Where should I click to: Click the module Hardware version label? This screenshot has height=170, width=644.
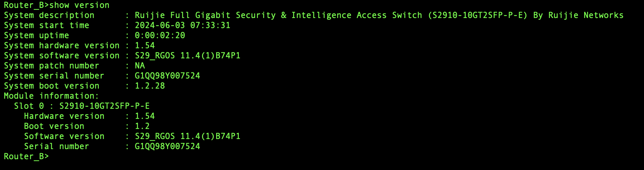coord(64,116)
